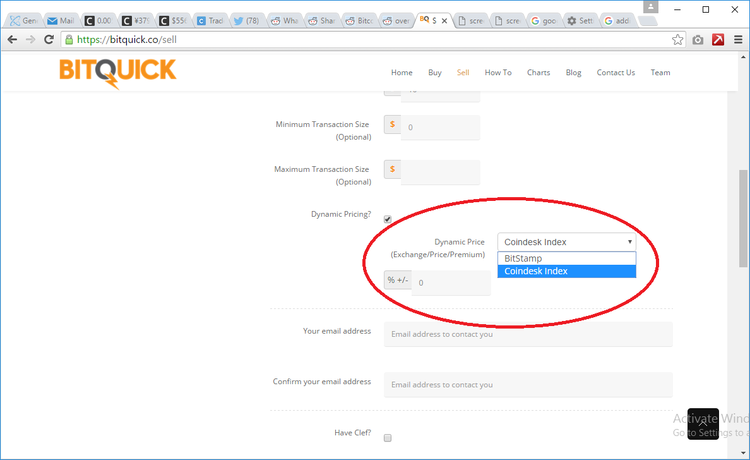This screenshot has width=750, height=460.
Task: Open the Sell navigation link
Action: 463,73
